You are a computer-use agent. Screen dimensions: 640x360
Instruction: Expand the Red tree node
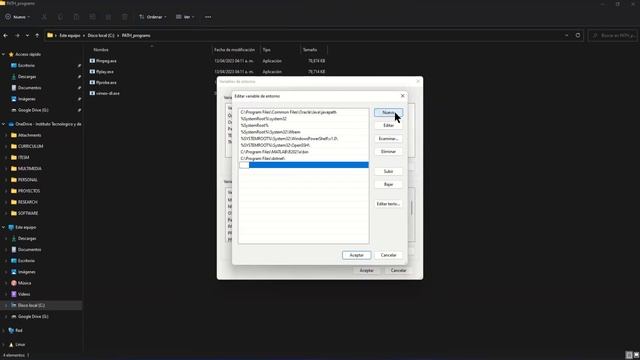[4, 331]
